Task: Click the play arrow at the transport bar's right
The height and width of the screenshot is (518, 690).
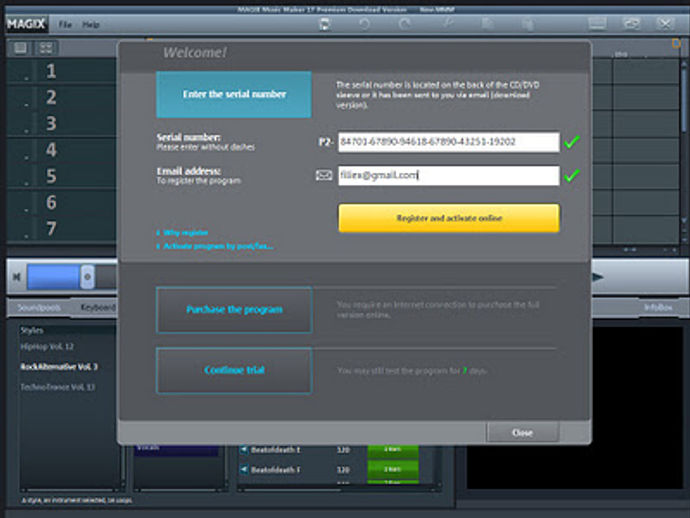Action: click(598, 277)
